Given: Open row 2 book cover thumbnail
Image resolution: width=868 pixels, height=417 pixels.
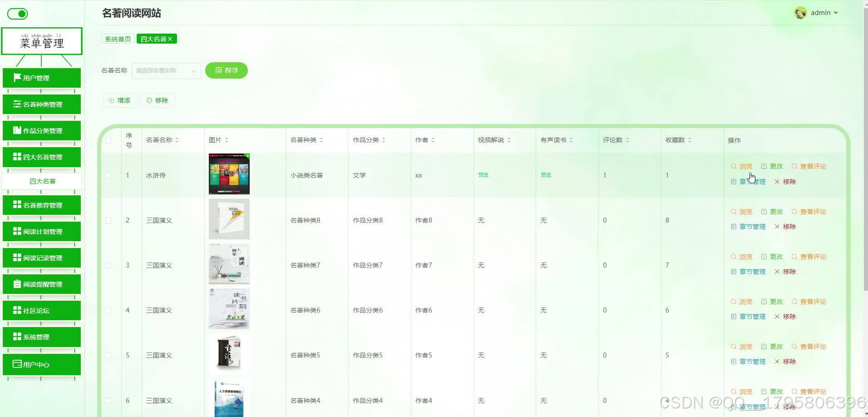Looking at the screenshot, I should point(229,219).
